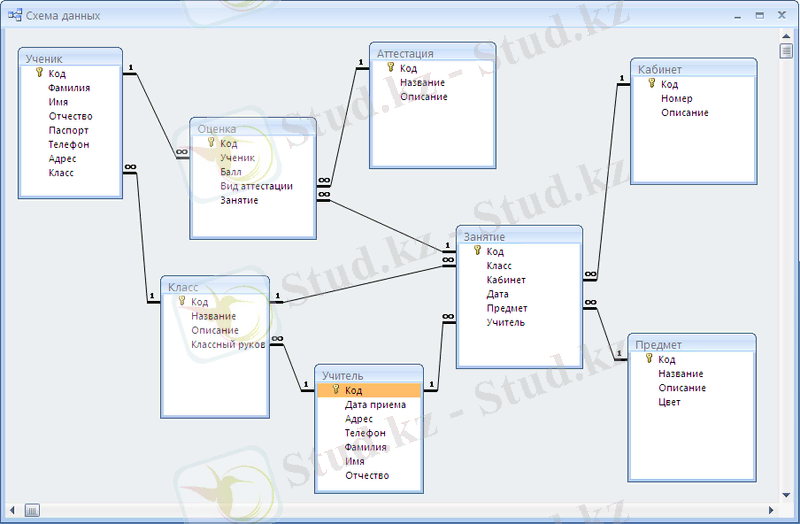Click the Схема данных window icon

[x=15, y=15]
